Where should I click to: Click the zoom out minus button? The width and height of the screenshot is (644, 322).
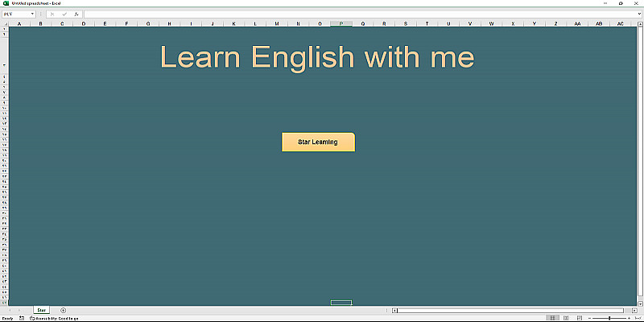click(589, 318)
